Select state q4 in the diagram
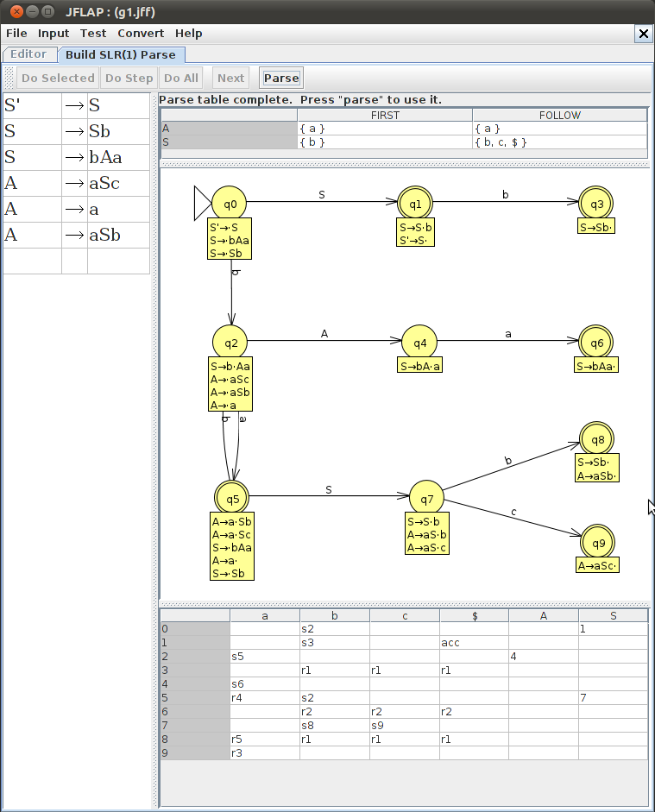The width and height of the screenshot is (655, 812). tap(419, 343)
